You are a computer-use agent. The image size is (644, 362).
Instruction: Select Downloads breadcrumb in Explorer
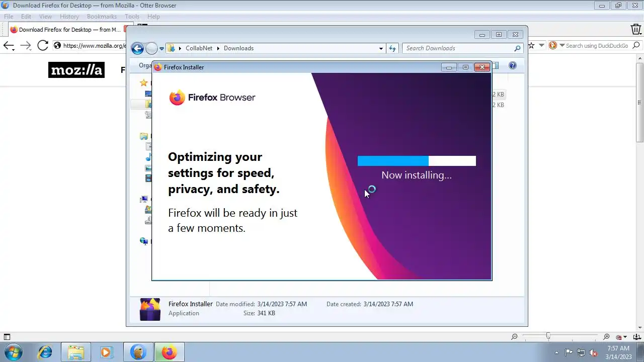tap(238, 48)
